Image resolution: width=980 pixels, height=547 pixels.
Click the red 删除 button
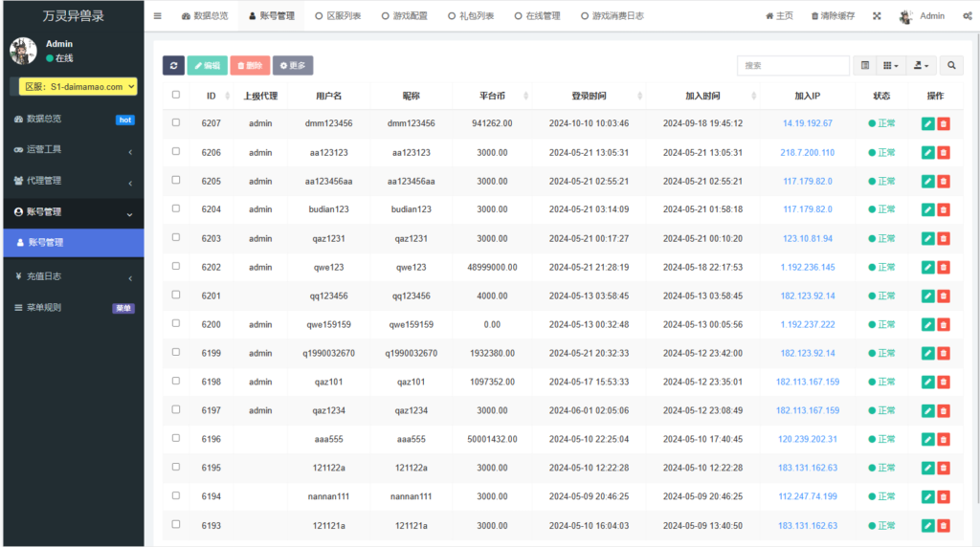coord(250,66)
